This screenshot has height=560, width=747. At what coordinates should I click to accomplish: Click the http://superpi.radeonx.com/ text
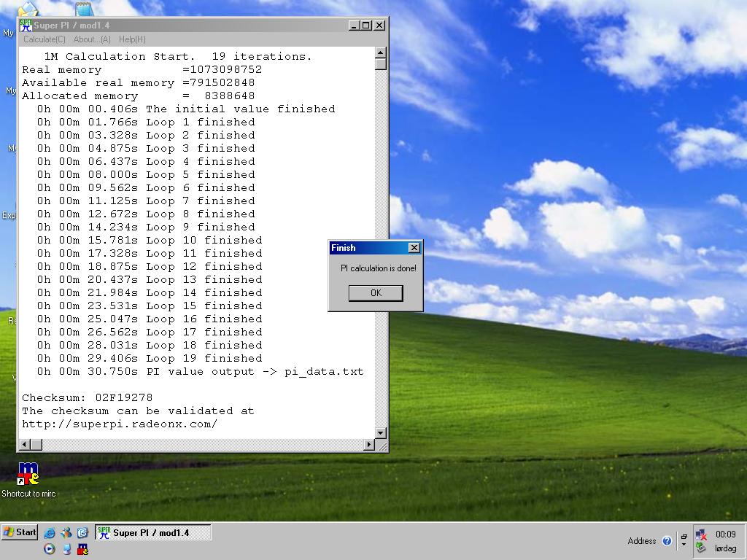click(x=120, y=424)
